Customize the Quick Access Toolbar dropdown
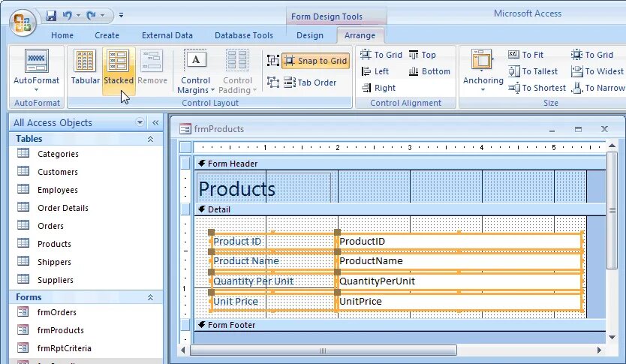626x364 pixels. tap(121, 16)
